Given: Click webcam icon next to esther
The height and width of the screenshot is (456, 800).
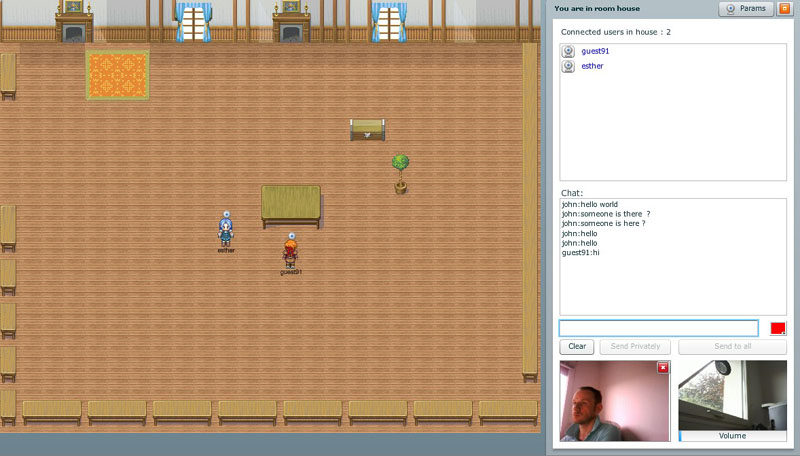Looking at the screenshot, I should click(x=568, y=66).
